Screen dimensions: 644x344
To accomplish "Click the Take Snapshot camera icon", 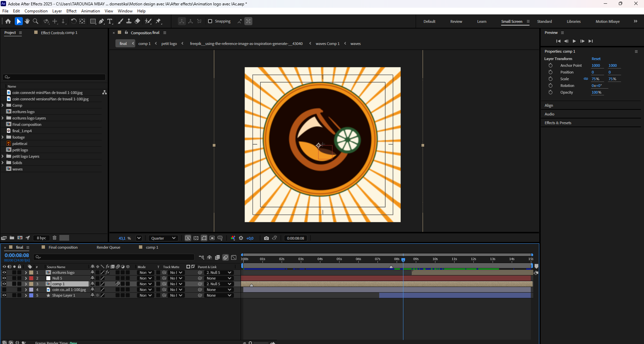I will pos(266,238).
